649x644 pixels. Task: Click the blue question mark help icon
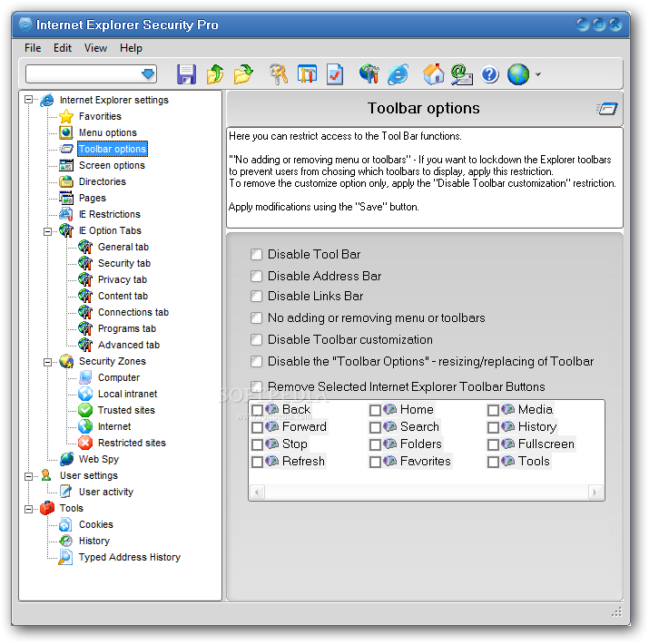coord(489,75)
